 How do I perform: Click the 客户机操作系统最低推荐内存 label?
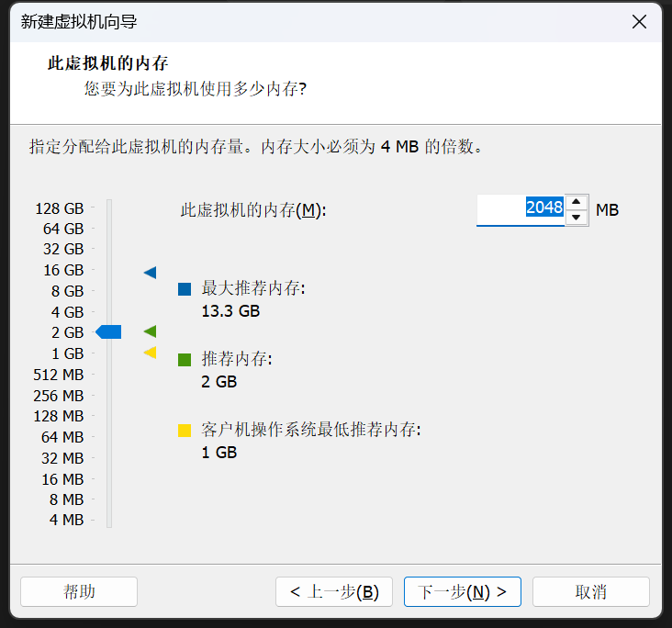[311, 430]
